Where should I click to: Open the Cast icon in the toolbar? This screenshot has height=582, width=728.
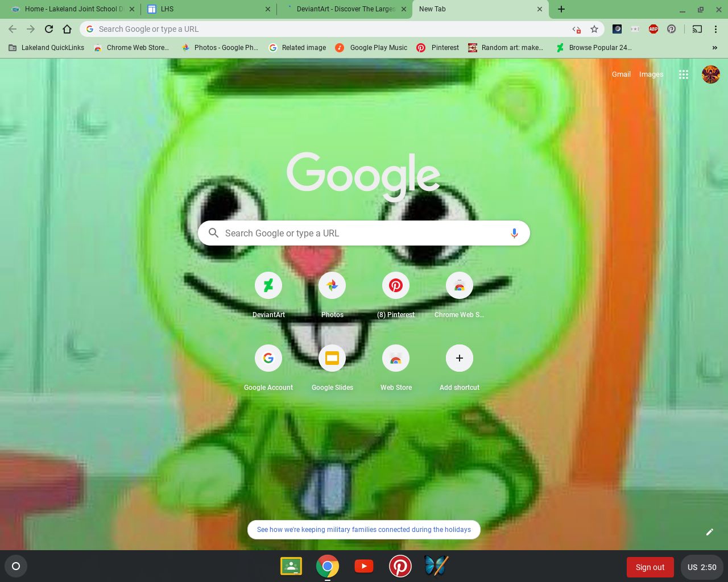click(x=696, y=29)
